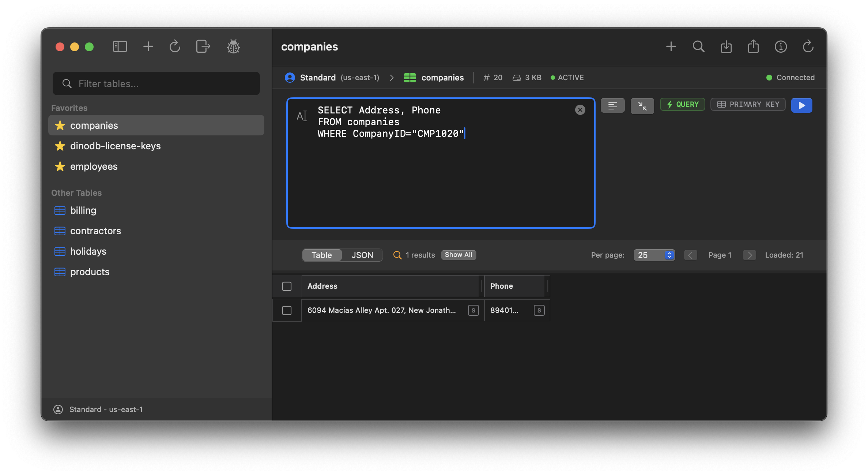Click the breadcrumb chevron after Standard
868x475 pixels.
(392, 78)
